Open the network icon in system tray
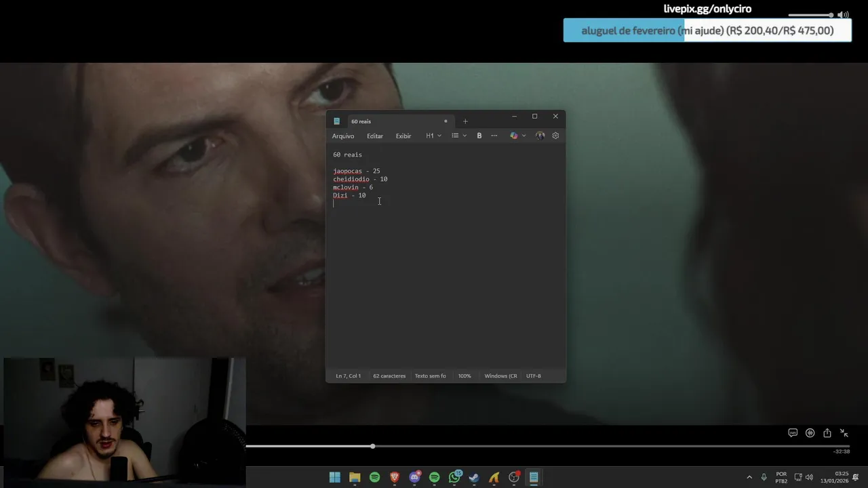Viewport: 868px width, 488px height. tap(798, 477)
